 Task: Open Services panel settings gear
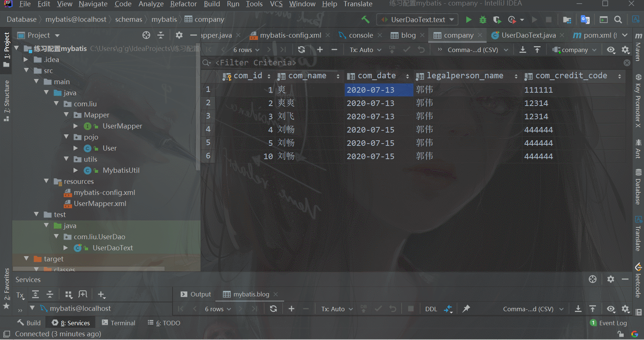(x=611, y=279)
